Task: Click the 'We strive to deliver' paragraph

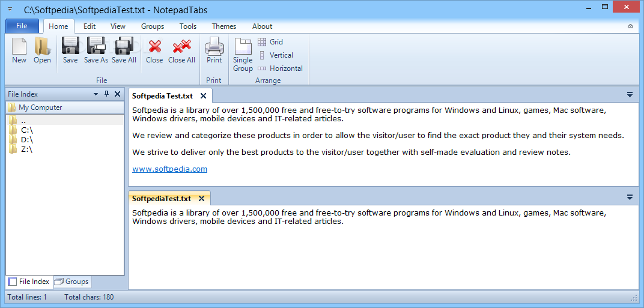Action: pos(351,152)
